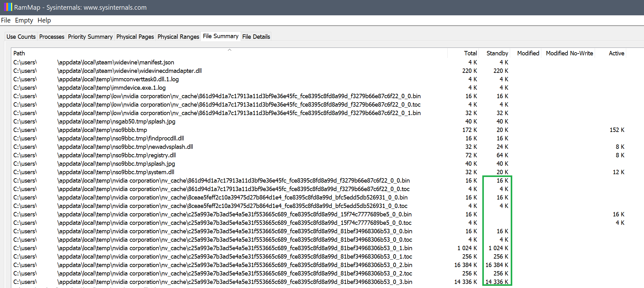Select the 81bef34968306b53_0_3.bin path

tap(213, 282)
